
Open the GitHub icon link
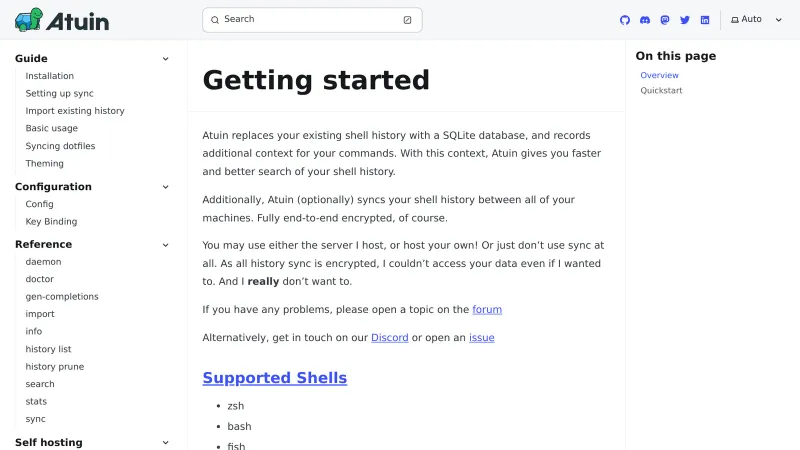click(625, 20)
